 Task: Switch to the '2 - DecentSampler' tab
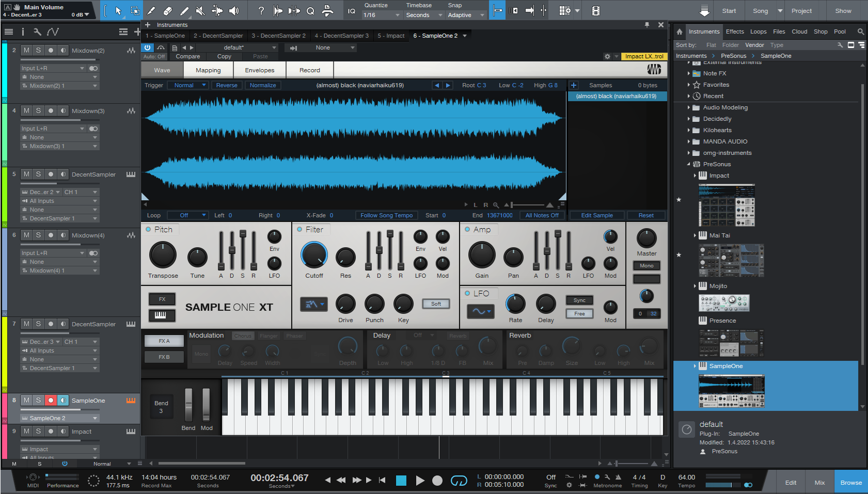point(218,35)
